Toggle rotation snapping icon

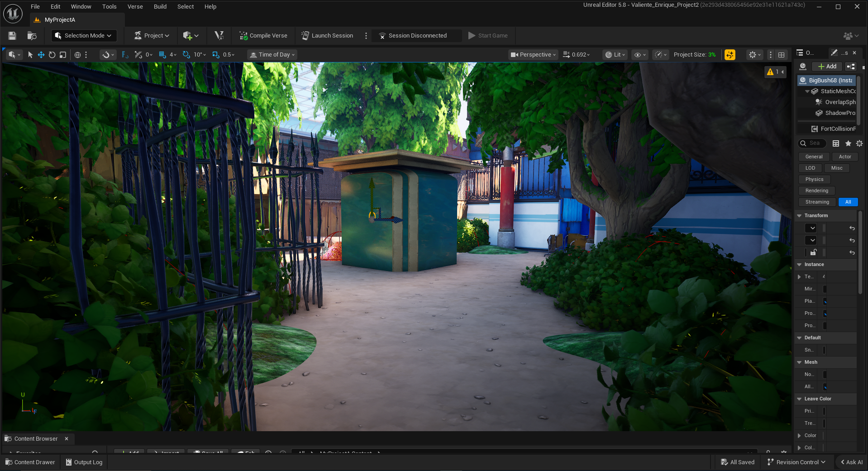pos(186,55)
